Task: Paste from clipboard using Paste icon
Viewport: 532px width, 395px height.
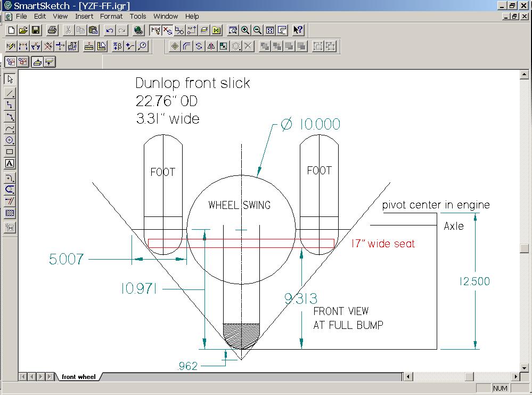Action: click(x=93, y=30)
